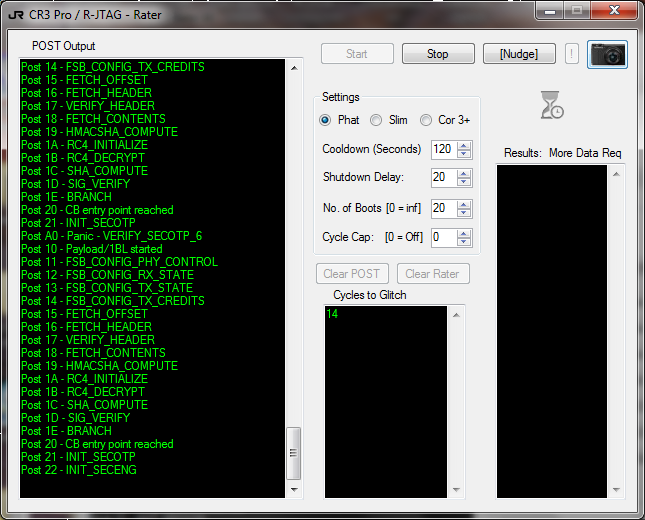Image resolution: width=645 pixels, height=520 pixels.
Task: Click the POST Output scrollbar thumb
Action: click(x=293, y=453)
